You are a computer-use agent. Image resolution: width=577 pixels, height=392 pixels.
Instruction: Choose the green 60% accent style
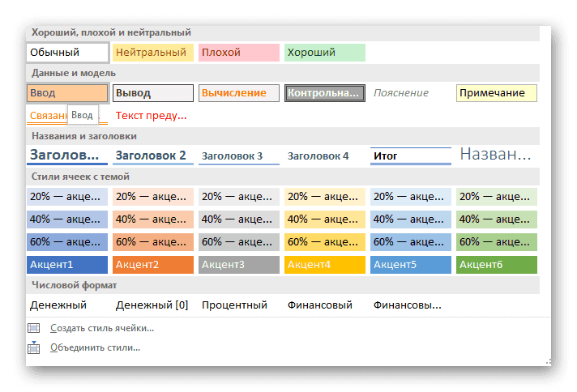tap(497, 242)
